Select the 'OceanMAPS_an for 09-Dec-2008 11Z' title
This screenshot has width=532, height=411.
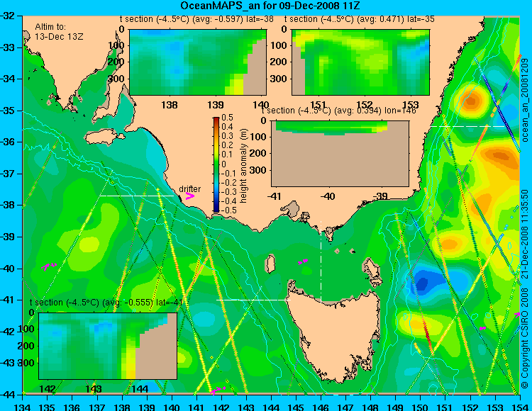[x=270, y=6]
